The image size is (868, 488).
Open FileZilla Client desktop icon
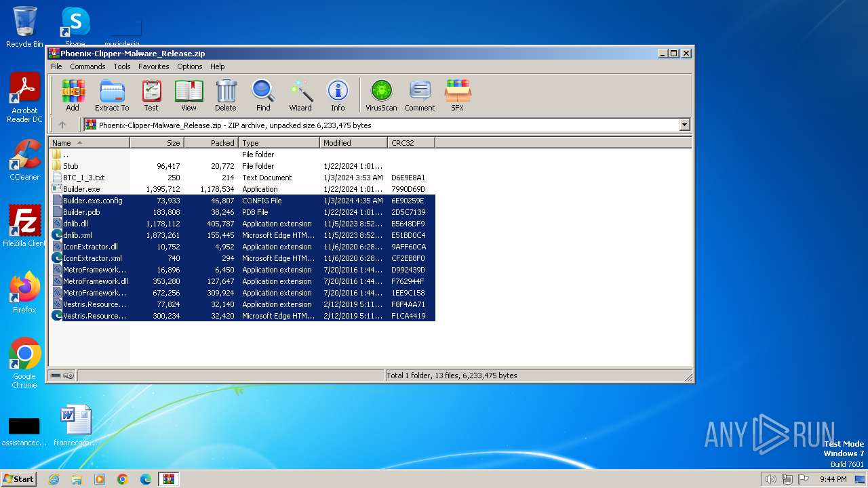click(24, 226)
